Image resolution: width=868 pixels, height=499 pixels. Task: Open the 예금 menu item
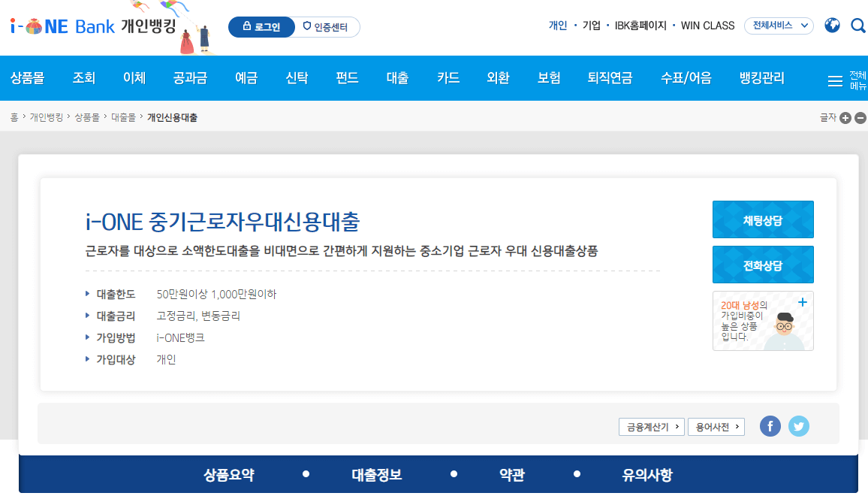coord(247,77)
